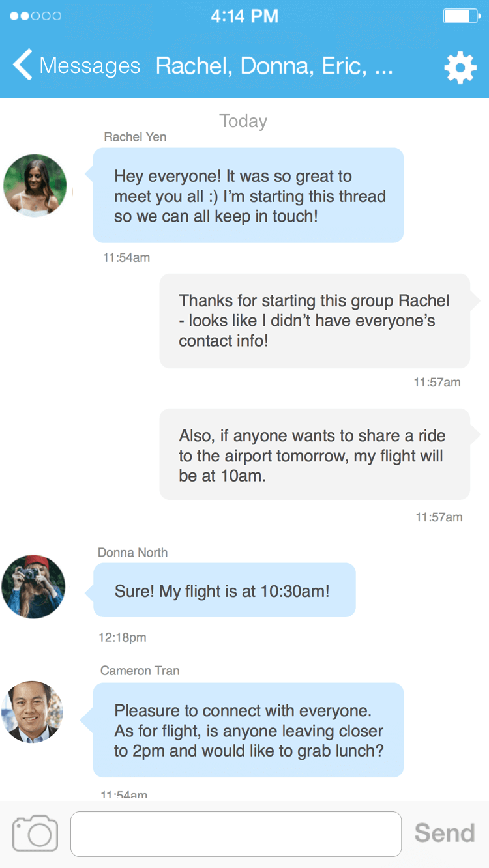489x868 pixels.
Task: Tap the airport ride share message bubble
Action: click(x=314, y=454)
